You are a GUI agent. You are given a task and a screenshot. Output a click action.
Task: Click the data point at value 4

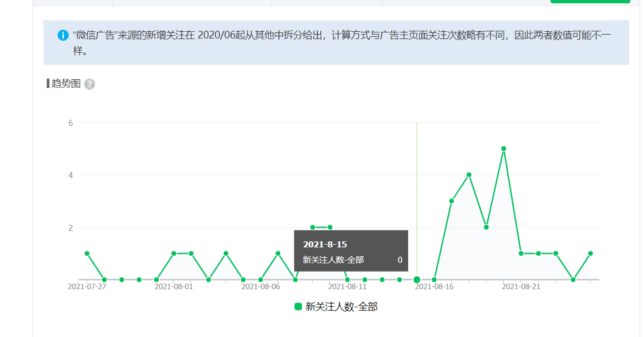pyautogui.click(x=469, y=175)
